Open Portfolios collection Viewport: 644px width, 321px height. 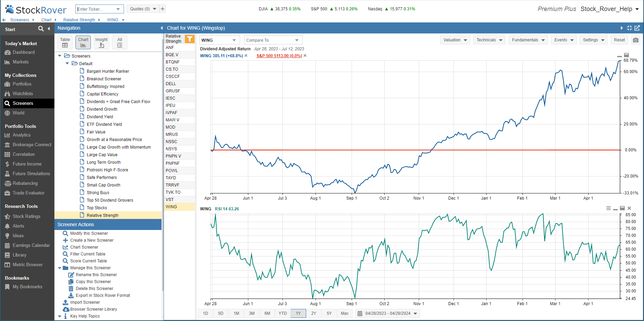(x=22, y=84)
